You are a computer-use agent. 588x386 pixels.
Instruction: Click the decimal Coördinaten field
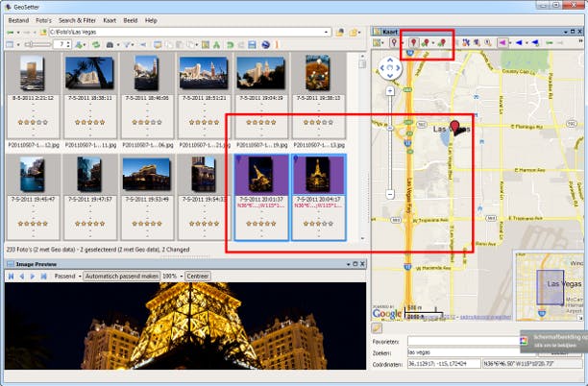[444, 364]
